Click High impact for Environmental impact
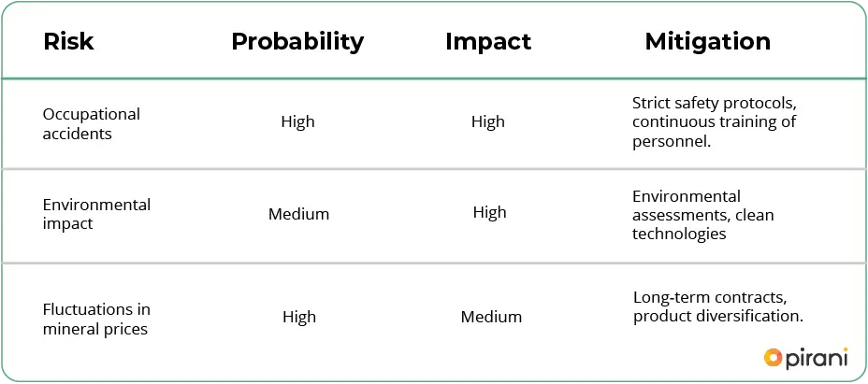868x384 pixels. click(x=489, y=212)
